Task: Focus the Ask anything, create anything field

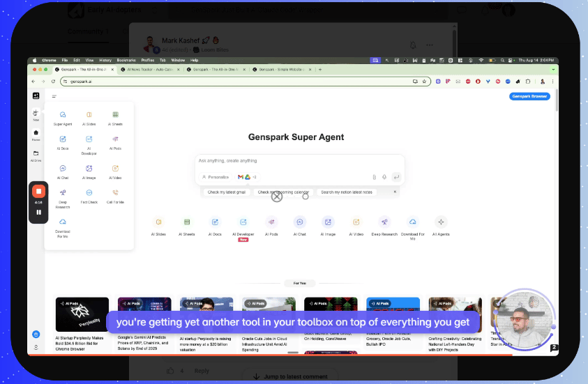Action: click(x=299, y=161)
